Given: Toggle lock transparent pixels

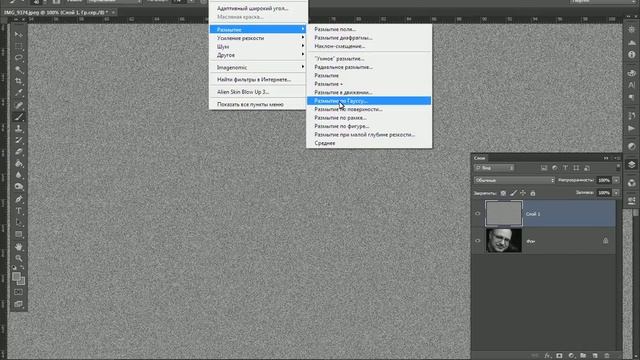Looking at the screenshot, I should click(x=503, y=193).
